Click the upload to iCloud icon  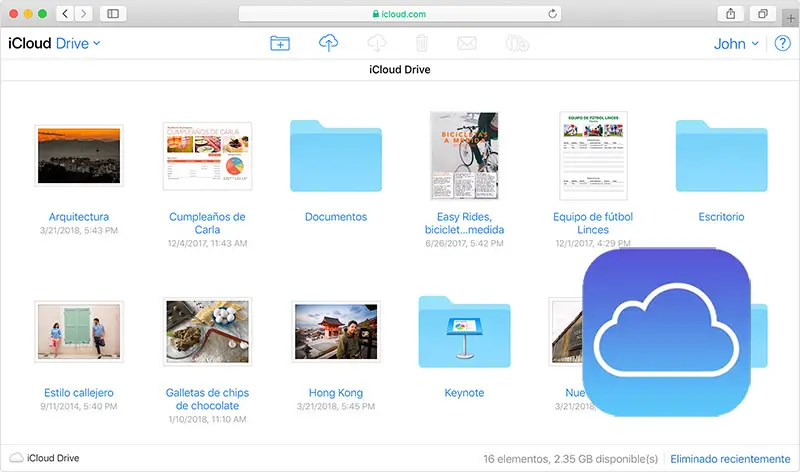328,43
